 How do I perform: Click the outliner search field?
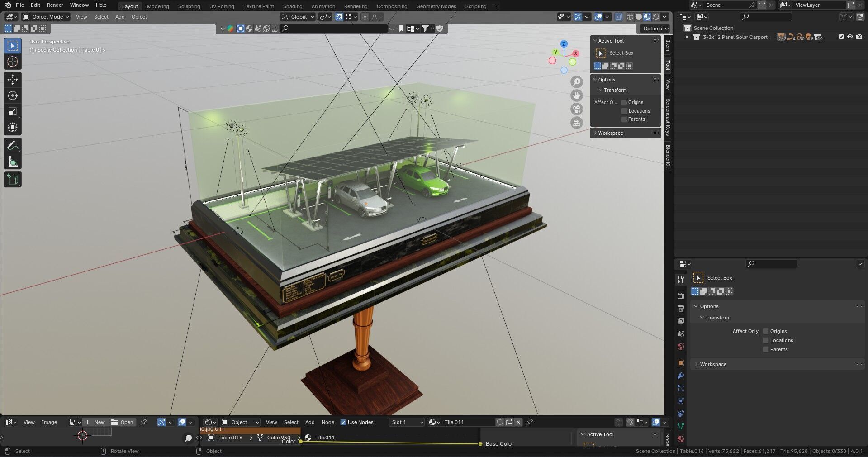[766, 17]
